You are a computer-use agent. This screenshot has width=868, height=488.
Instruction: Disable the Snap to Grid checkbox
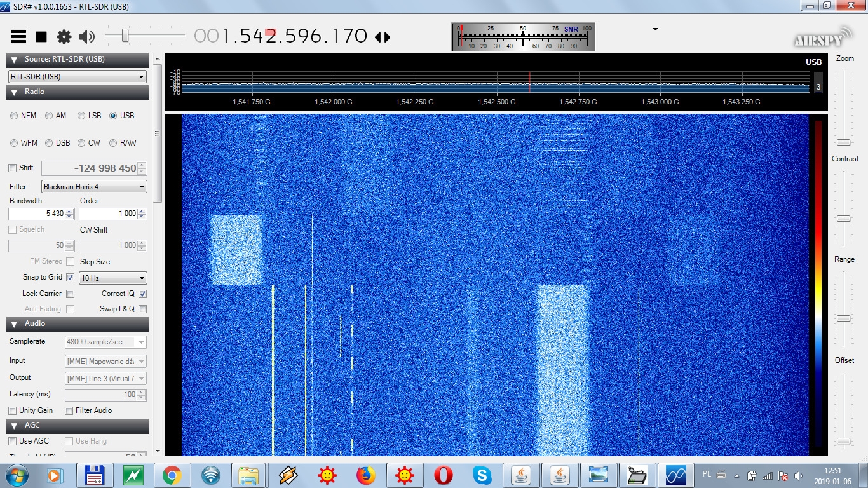click(71, 278)
